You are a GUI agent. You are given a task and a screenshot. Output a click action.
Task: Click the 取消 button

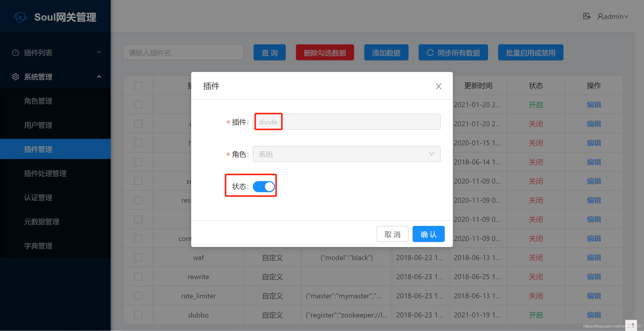point(392,234)
